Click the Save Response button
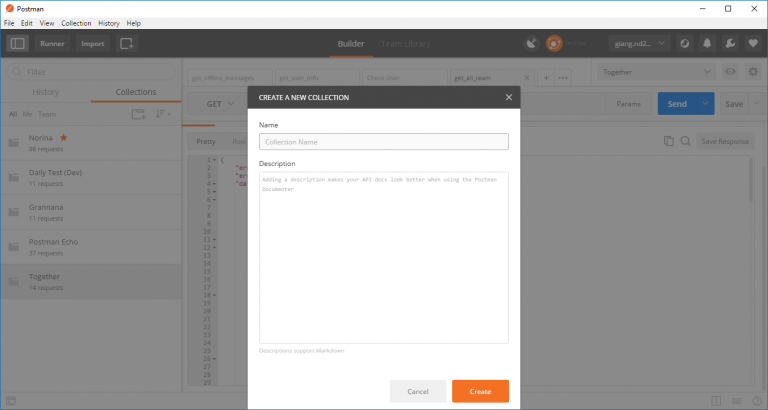 click(725, 141)
